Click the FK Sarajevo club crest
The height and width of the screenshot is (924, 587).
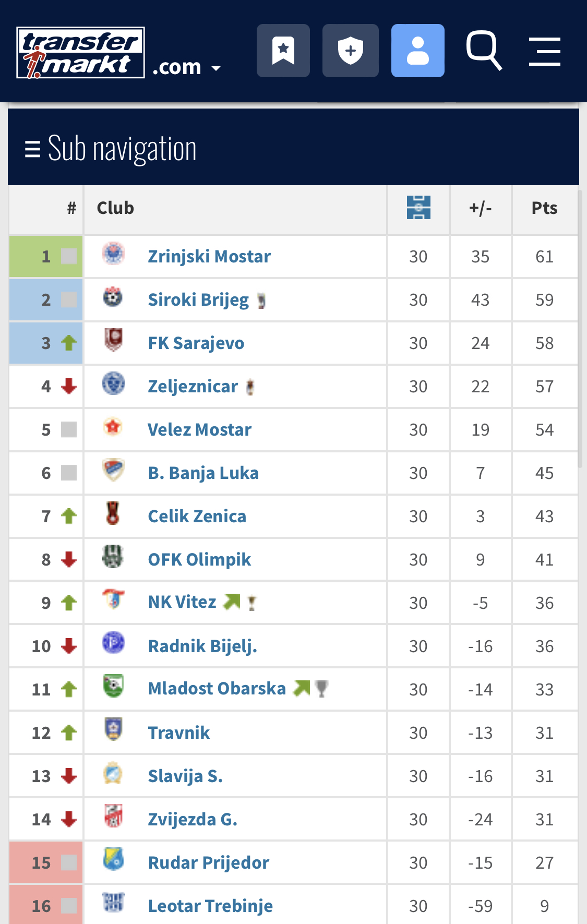[x=113, y=340]
